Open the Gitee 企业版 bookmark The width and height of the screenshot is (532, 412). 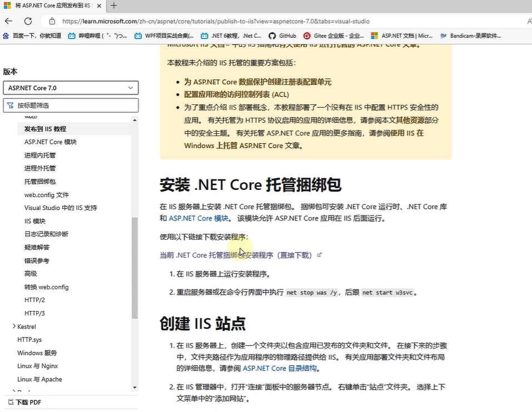tap(334, 36)
